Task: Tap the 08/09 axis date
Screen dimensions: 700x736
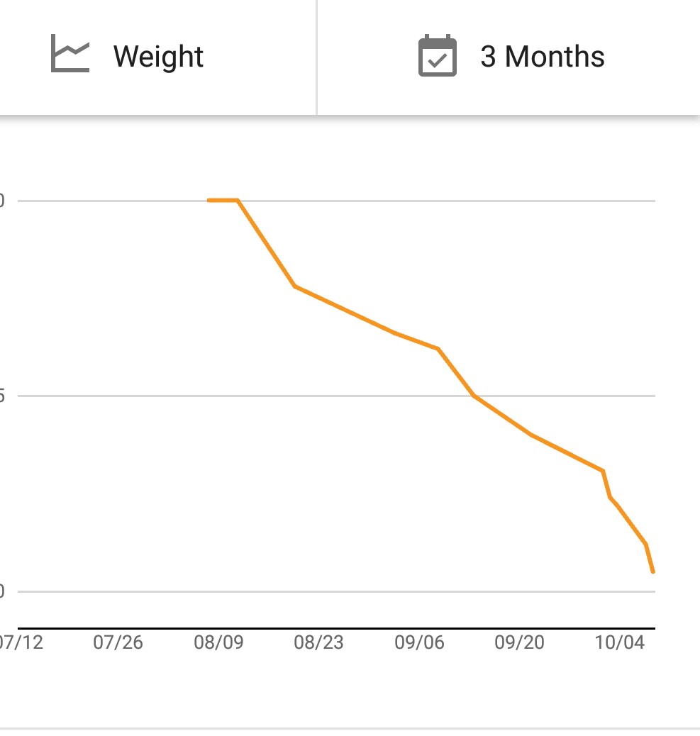Action: (x=218, y=642)
